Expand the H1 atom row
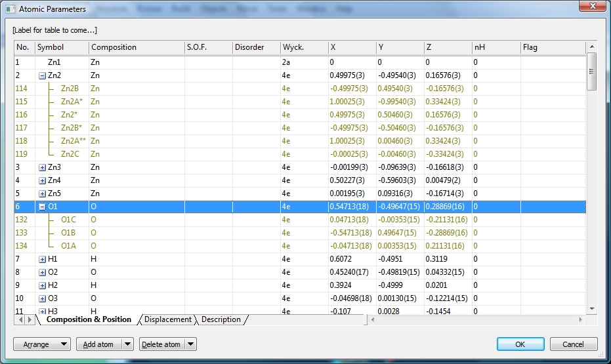This screenshot has height=364, width=611. (43, 259)
